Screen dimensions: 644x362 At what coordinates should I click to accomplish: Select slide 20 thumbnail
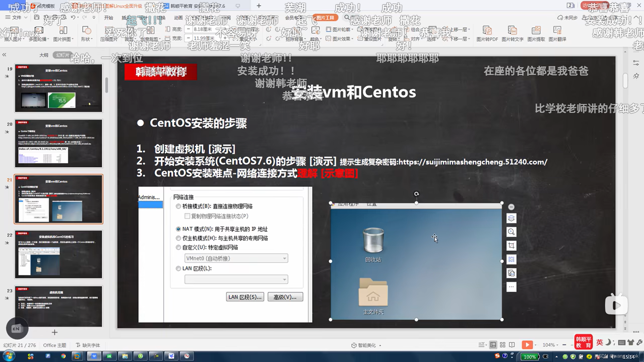pyautogui.click(x=58, y=143)
